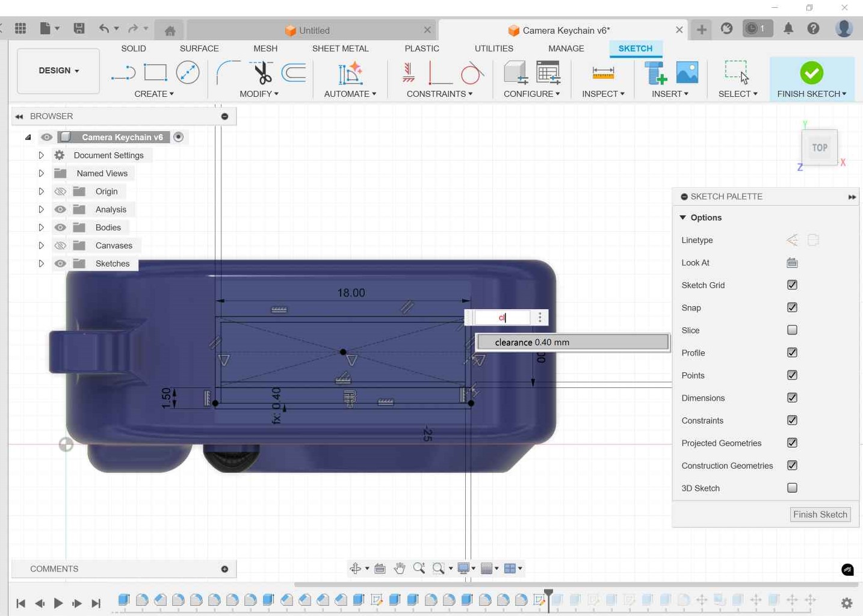Expand the Document Settings node
The width and height of the screenshot is (863, 616).
pyautogui.click(x=41, y=155)
